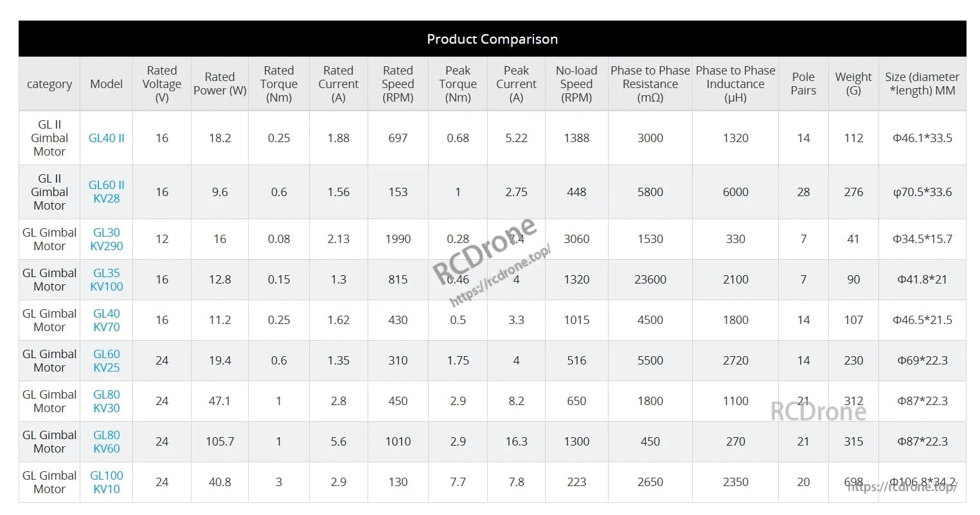Screen dimensions: 980x515
Task: Click the Pole Pairs column header
Action: click(803, 84)
